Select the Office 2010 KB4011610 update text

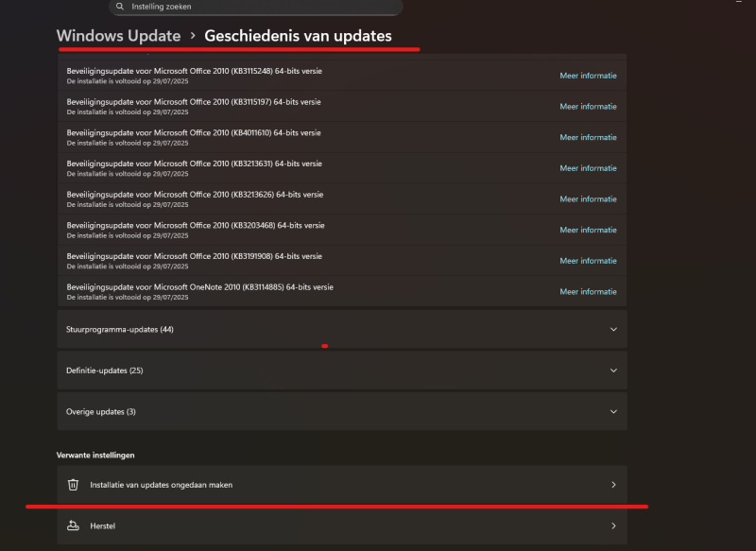(194, 132)
